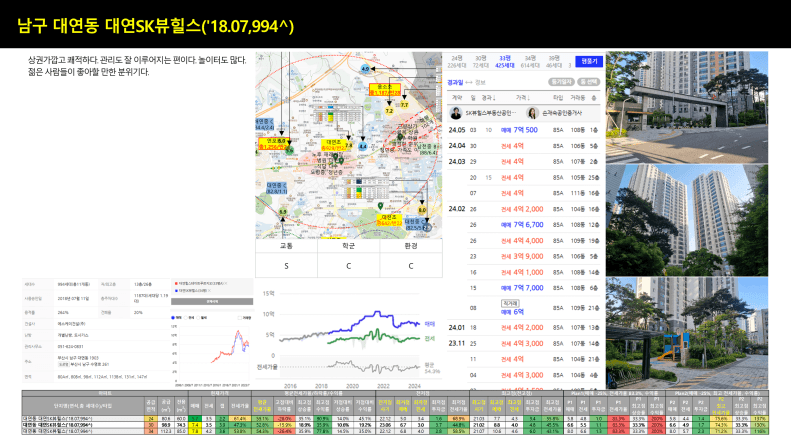Screen dimensions: 791x445
Task: Remove the red complex from the chart legend
Action: coord(225,284)
